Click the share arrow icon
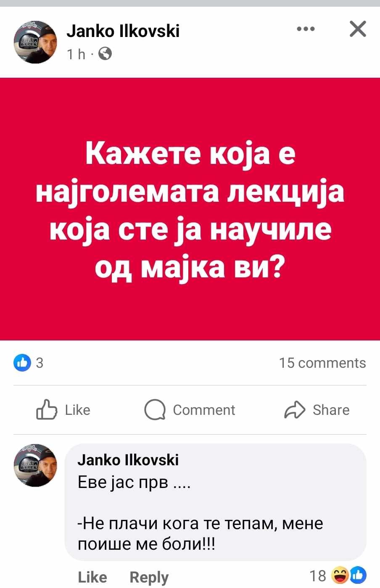 (295, 410)
